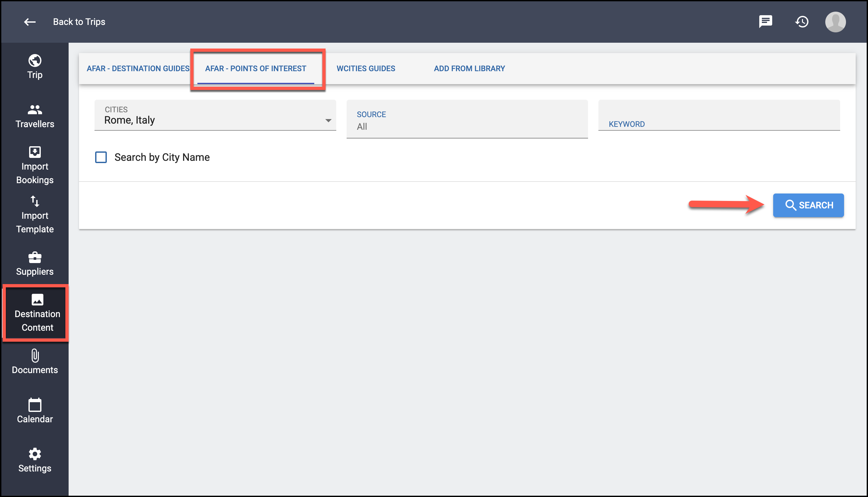868x497 pixels.
Task: Focus the Keyword input field
Action: [x=718, y=116]
